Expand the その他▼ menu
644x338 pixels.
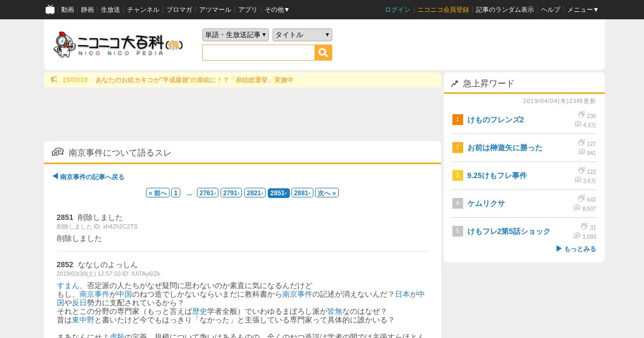pyautogui.click(x=277, y=10)
